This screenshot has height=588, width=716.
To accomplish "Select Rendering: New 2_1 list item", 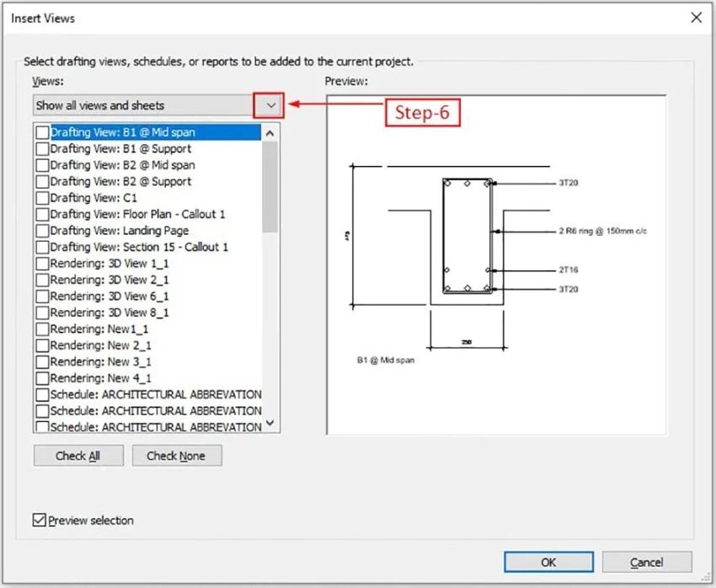I will 100,345.
